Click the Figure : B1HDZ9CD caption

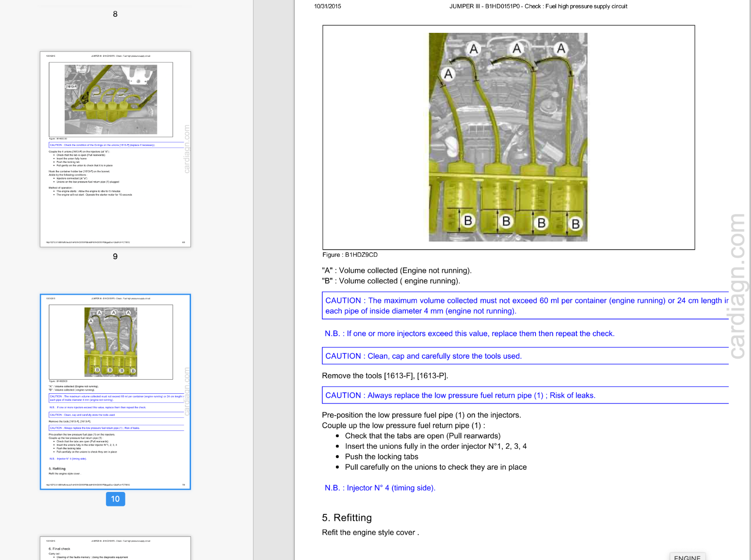point(350,255)
